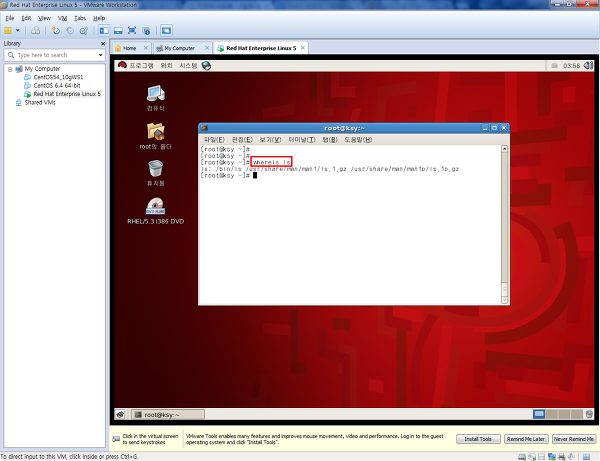
Task: Close the Library panel
Action: 103,44
